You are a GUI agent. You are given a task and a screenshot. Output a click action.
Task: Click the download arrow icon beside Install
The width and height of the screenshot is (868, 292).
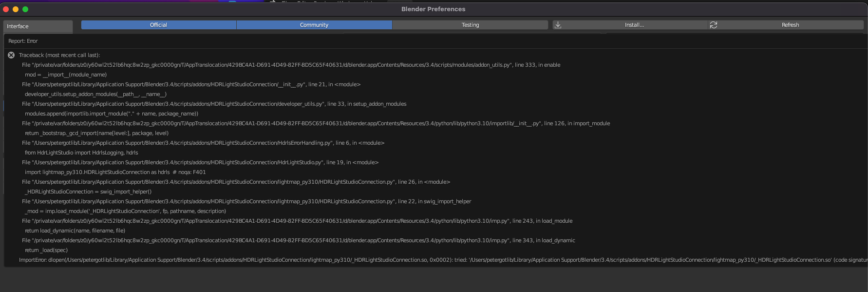coord(558,25)
